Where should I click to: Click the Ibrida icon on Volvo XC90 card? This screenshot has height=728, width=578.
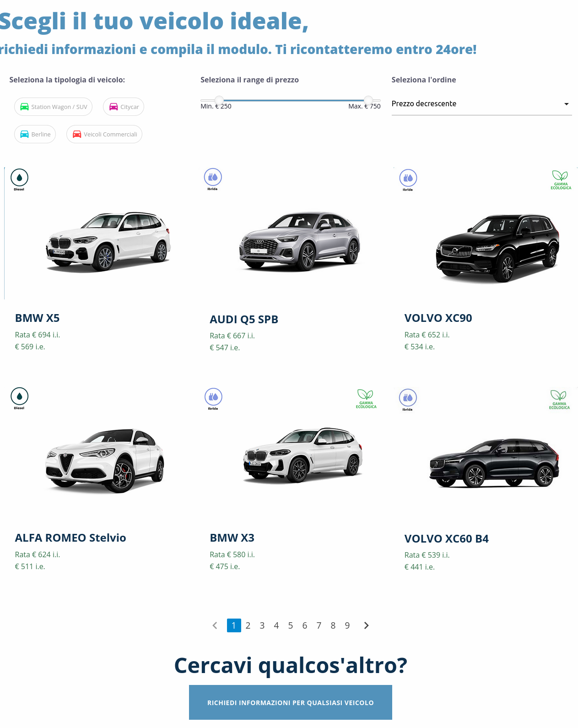pos(408,180)
